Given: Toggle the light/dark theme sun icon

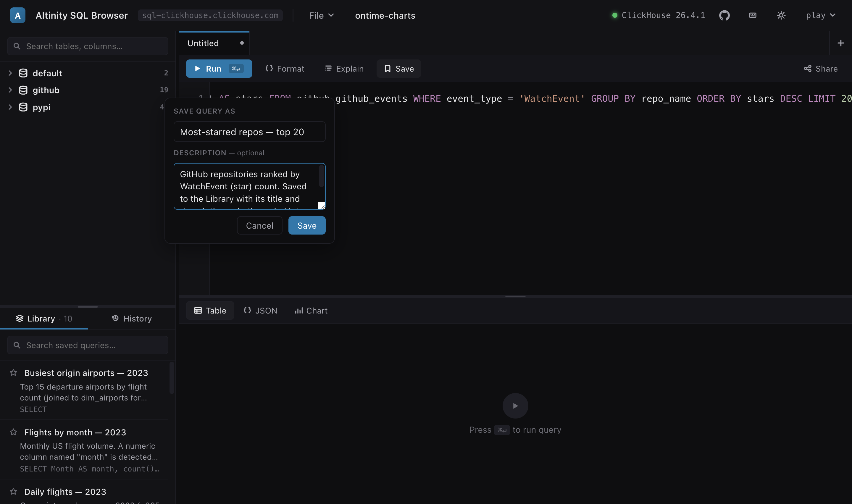Looking at the screenshot, I should (781, 15).
